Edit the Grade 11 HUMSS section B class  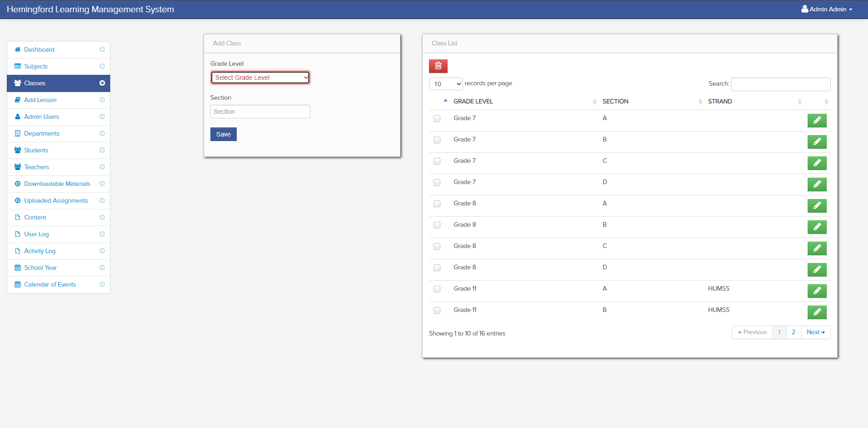[x=817, y=312]
